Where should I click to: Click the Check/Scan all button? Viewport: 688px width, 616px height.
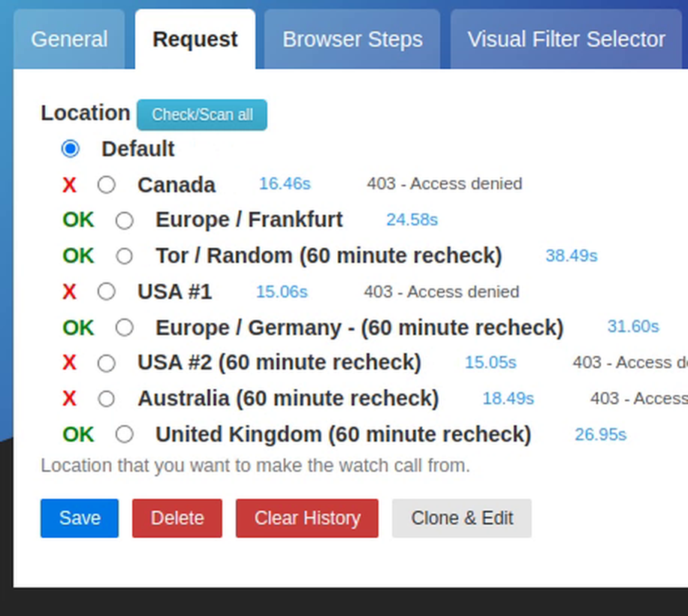pyautogui.click(x=202, y=115)
